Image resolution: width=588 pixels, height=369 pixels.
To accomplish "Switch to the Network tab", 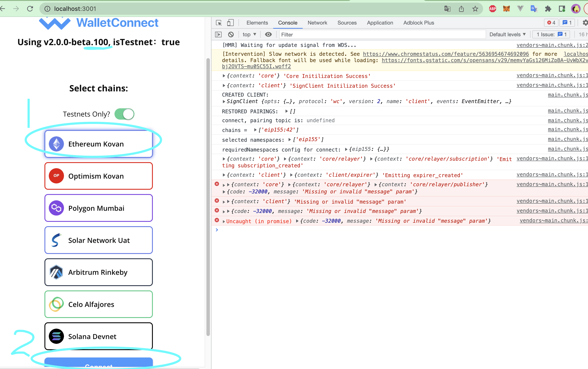I will pyautogui.click(x=317, y=23).
